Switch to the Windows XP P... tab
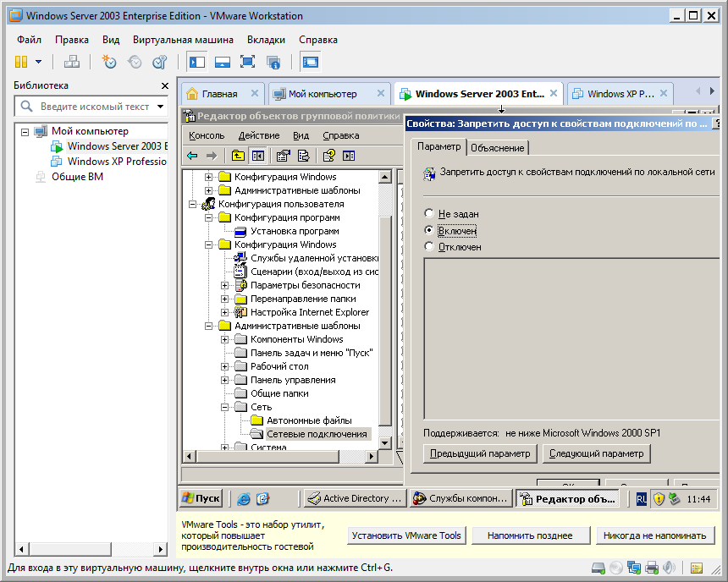Screen dimensions: 728x582 620,94
